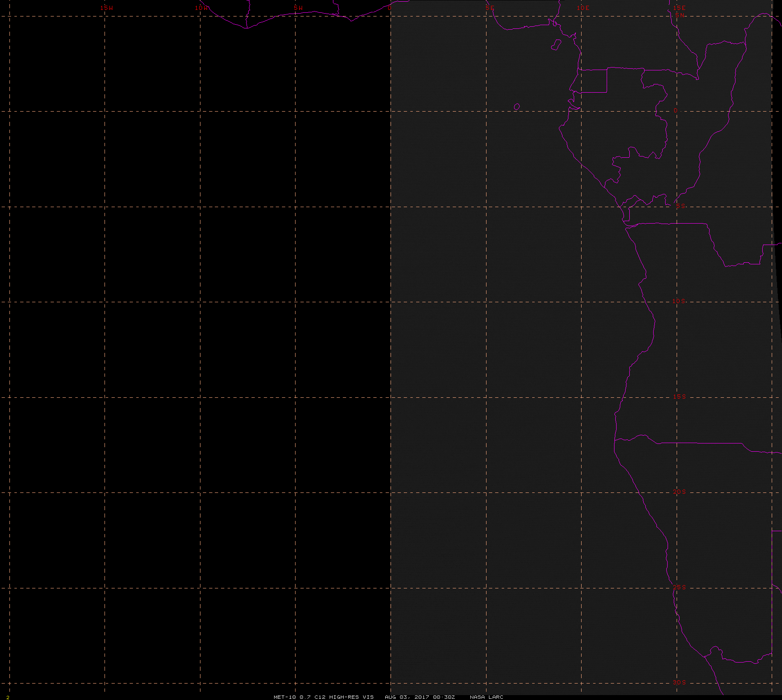Select the 5W longitude label

click(298, 8)
